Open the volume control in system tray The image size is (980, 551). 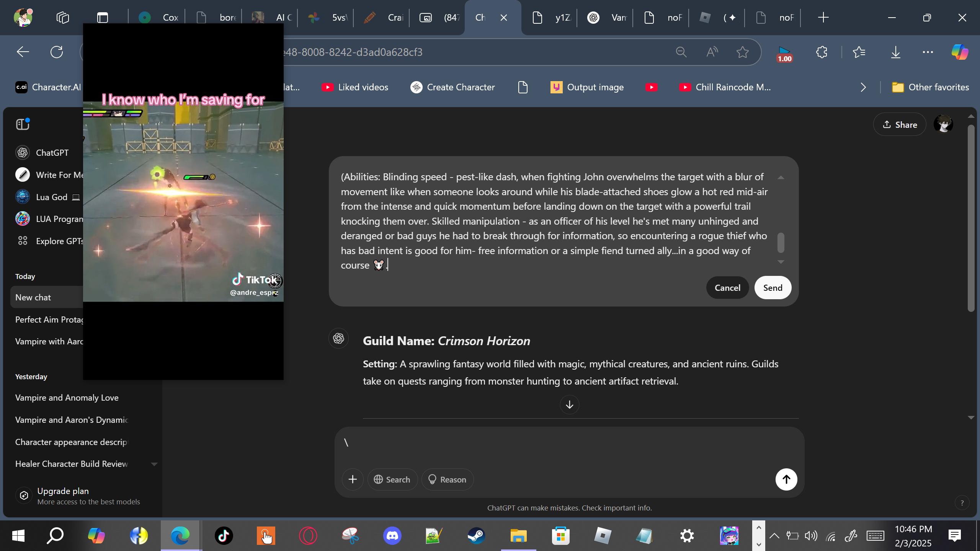(x=811, y=536)
